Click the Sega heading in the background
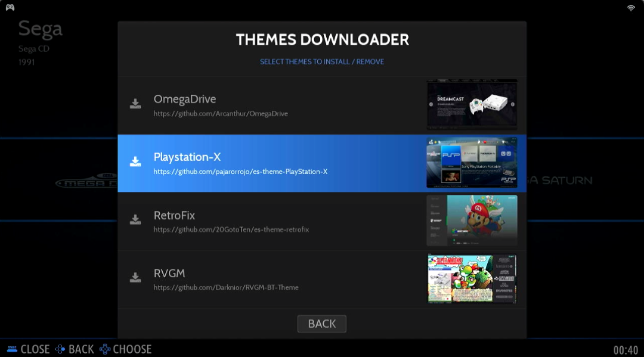 pos(41,29)
